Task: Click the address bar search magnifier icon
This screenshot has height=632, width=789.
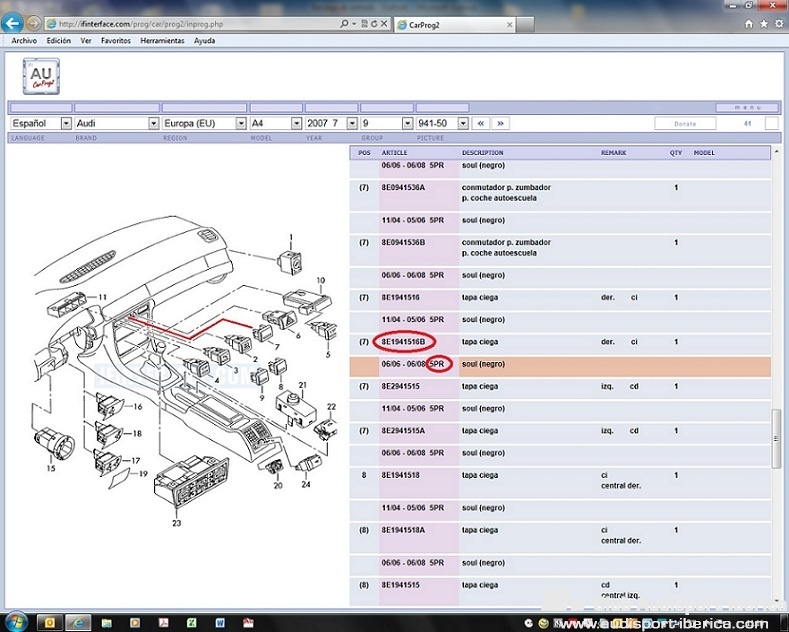Action: 344,24
